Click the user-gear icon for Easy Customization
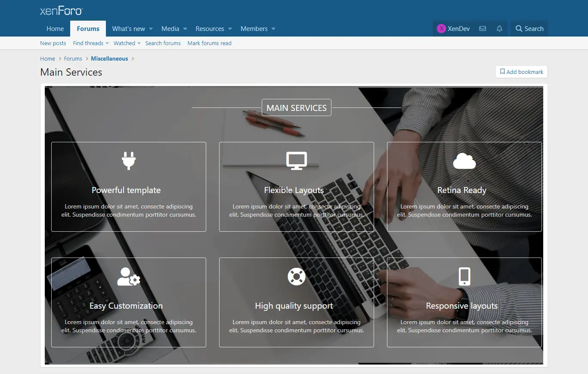This screenshot has height=374, width=588. [129, 276]
